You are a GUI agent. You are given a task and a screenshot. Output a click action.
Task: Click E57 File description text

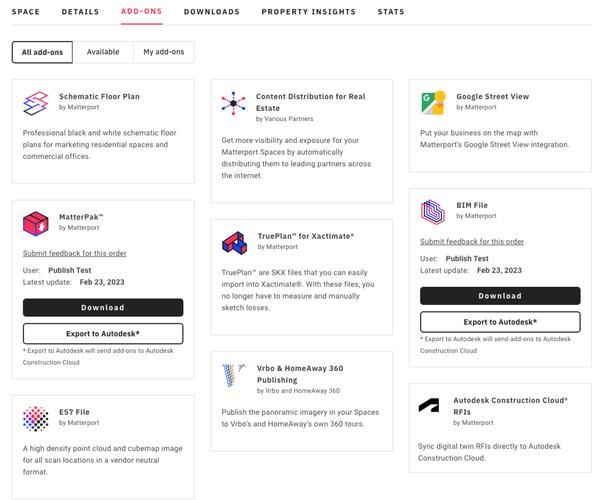click(x=102, y=460)
